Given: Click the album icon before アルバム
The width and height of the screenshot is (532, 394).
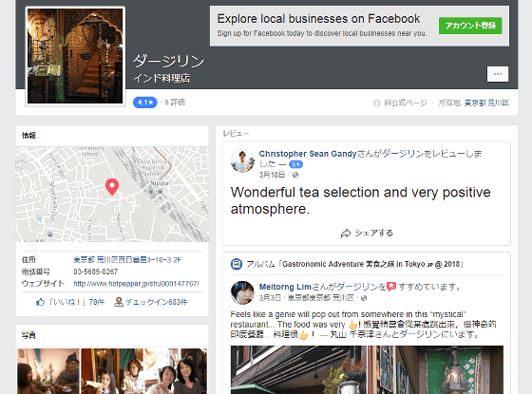Looking at the screenshot, I should [x=237, y=264].
